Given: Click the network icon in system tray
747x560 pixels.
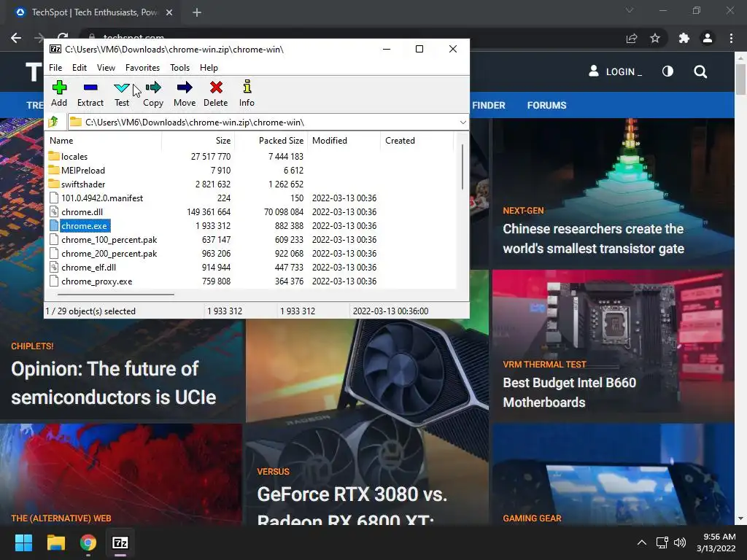Looking at the screenshot, I should pos(662,542).
